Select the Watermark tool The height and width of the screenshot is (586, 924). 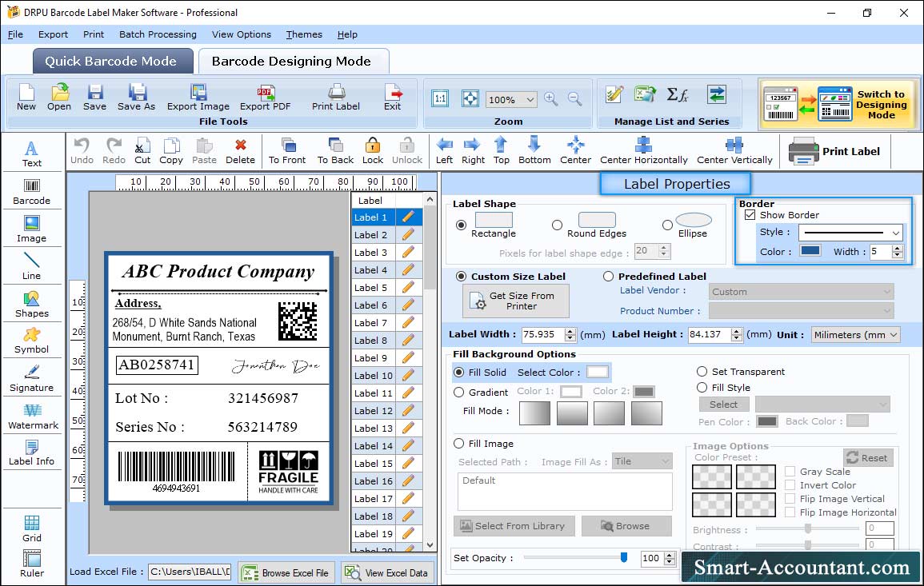tap(33, 417)
